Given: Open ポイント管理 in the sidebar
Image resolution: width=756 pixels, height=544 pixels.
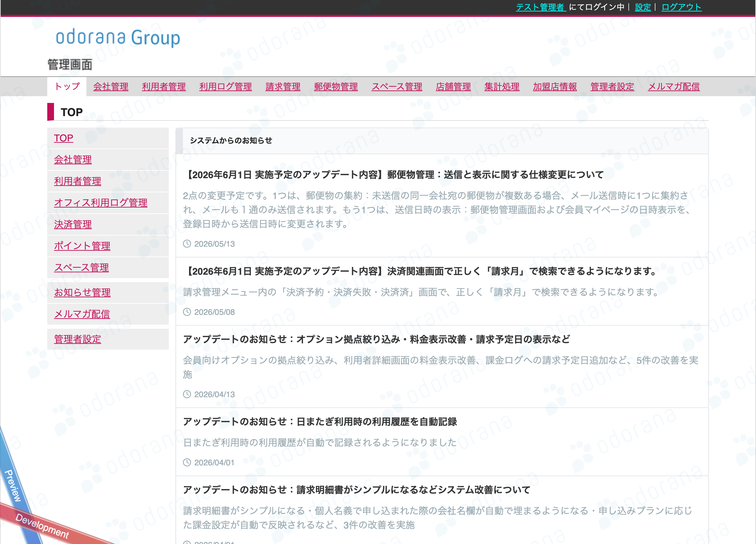Looking at the screenshot, I should click(82, 246).
